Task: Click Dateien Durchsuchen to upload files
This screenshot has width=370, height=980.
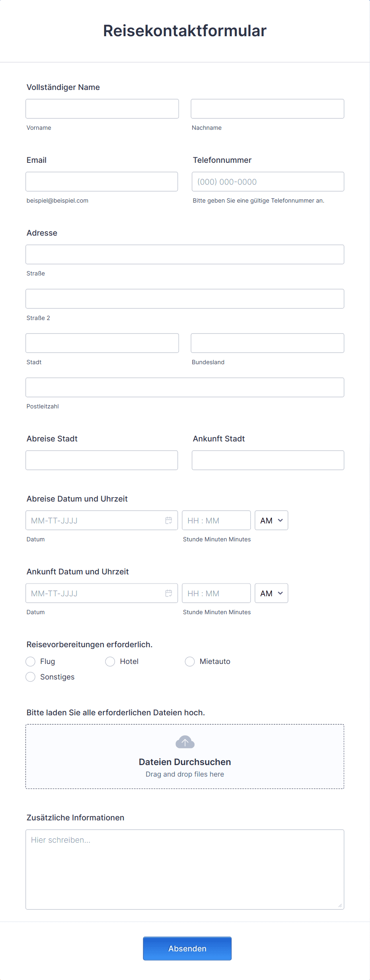Action: click(185, 761)
